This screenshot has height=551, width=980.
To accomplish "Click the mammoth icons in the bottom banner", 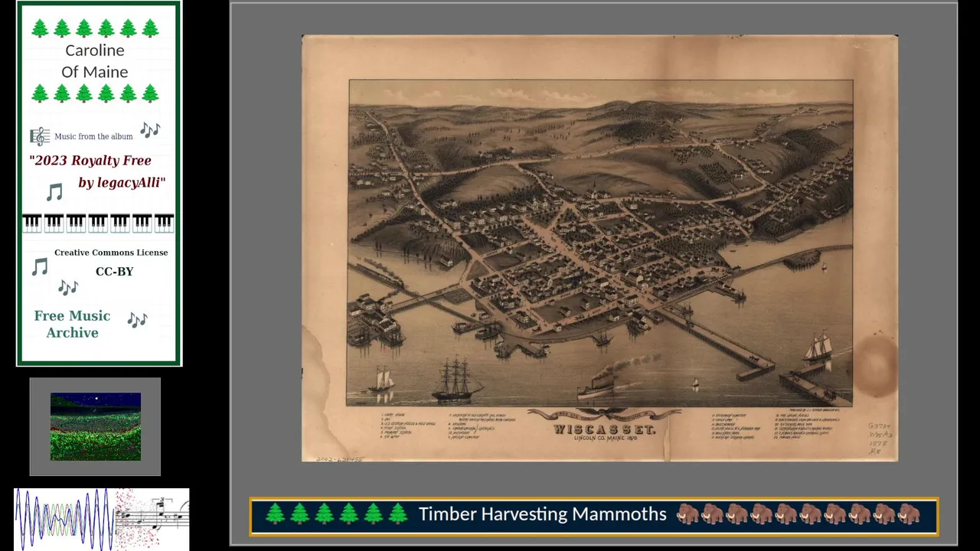I will tap(799, 514).
